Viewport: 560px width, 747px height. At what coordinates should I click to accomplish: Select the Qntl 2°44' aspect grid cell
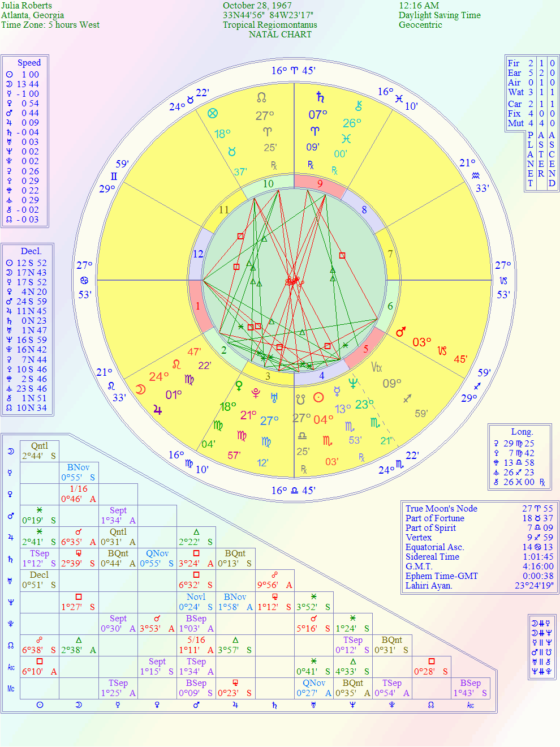tap(39, 451)
